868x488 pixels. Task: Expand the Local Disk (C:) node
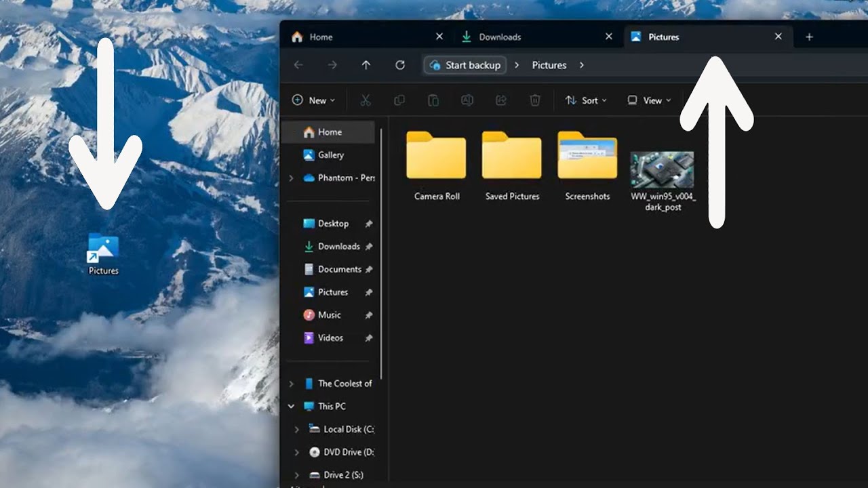point(296,429)
